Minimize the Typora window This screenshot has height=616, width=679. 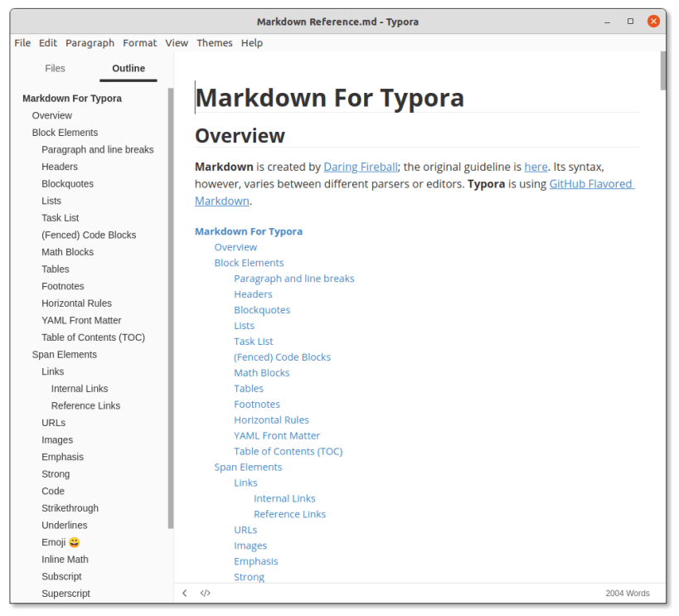click(x=607, y=22)
